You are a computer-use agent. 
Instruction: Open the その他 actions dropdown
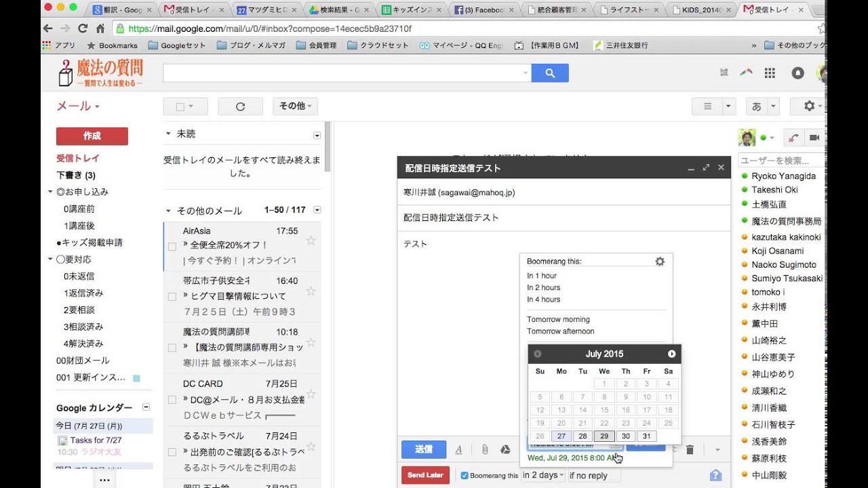click(x=295, y=106)
